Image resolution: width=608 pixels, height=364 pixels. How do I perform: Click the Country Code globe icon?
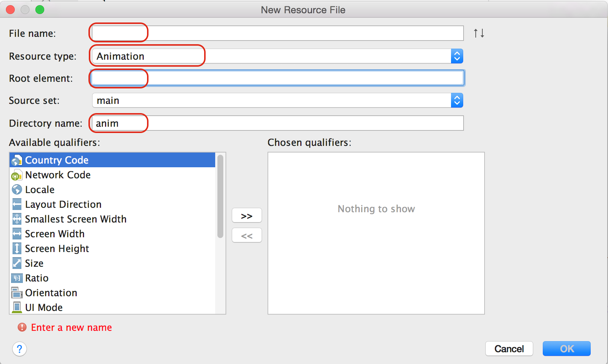point(17,160)
